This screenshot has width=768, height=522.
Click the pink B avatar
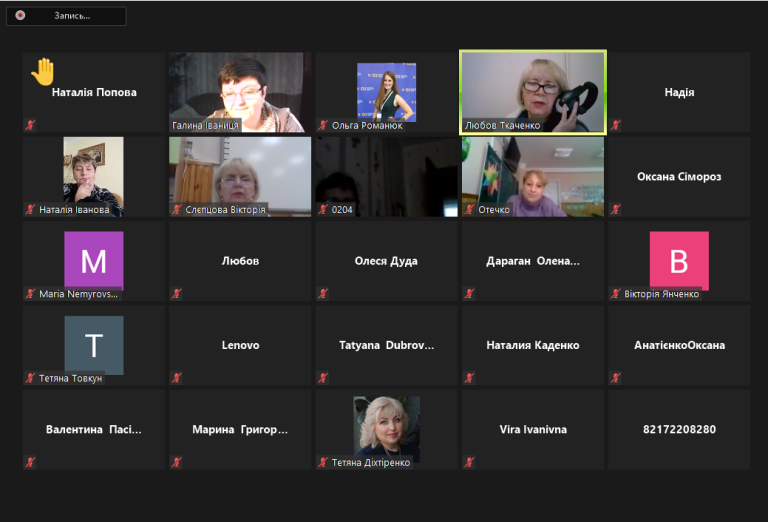tap(679, 261)
